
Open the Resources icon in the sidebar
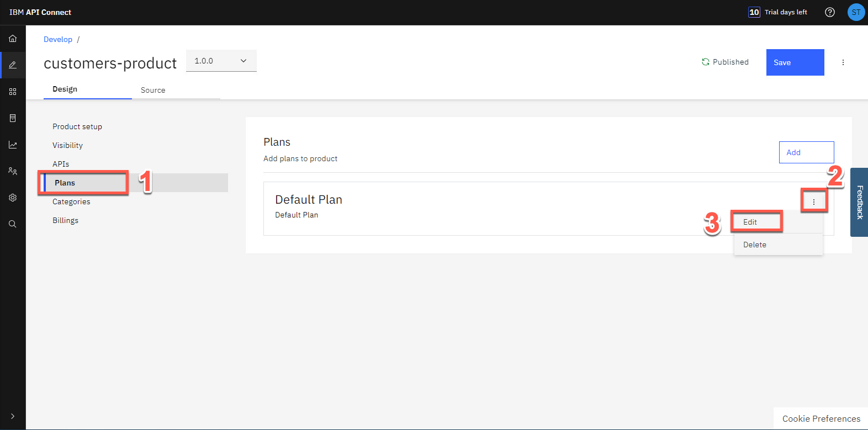coord(13,118)
